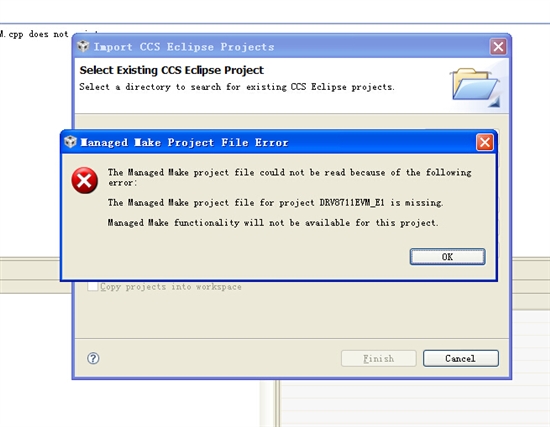Click the Import CCS Eclipse Projects cube icon
This screenshot has width=550, height=427.
click(x=83, y=46)
